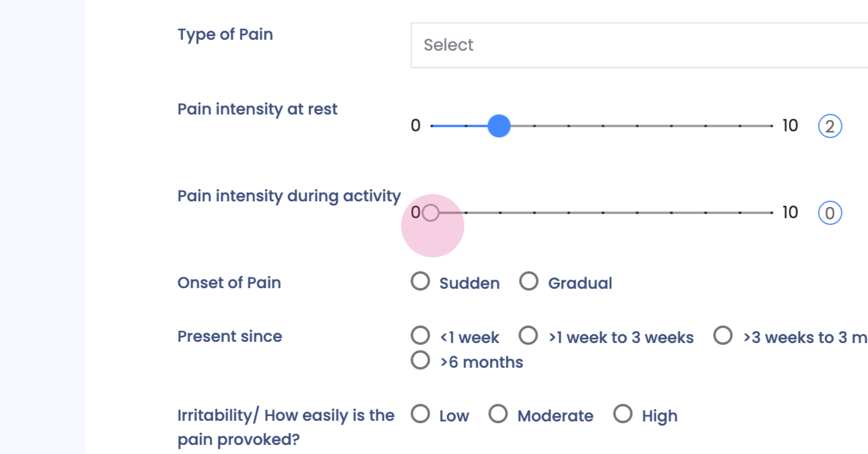The height and width of the screenshot is (454, 868).
Task: Pick the >6 months radio option
Action: pos(420,361)
